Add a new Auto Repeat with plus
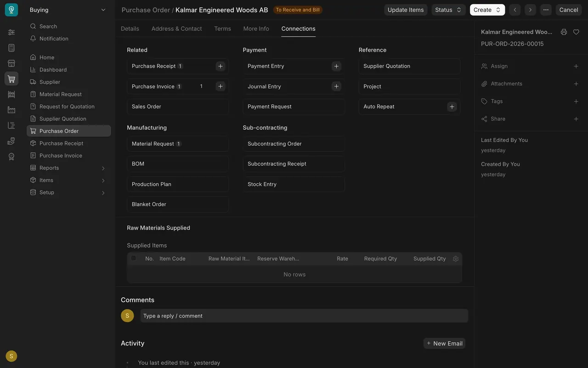The image size is (588, 368). pyautogui.click(x=452, y=107)
